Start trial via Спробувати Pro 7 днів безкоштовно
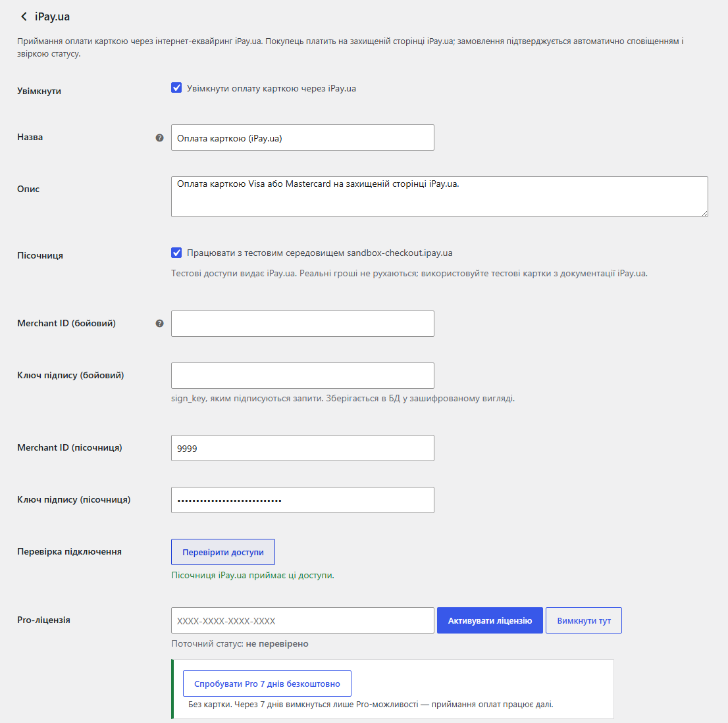Screen dimensions: 728x723 click(x=267, y=684)
